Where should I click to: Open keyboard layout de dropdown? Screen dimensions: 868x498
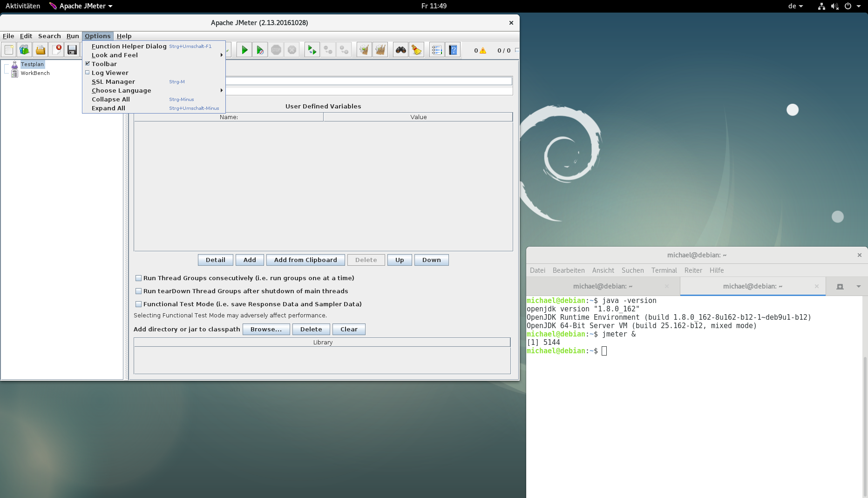pyautogui.click(x=795, y=6)
